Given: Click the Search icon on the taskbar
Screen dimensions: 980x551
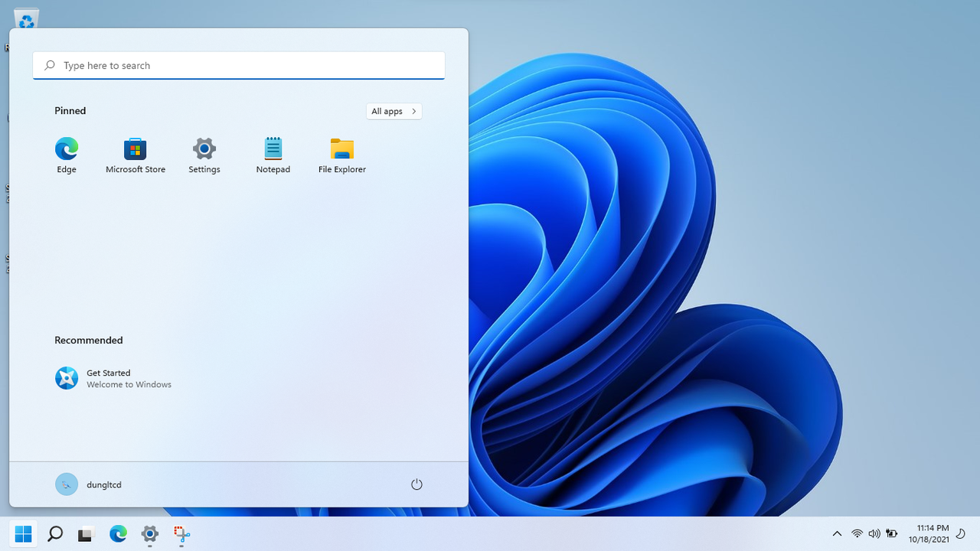Looking at the screenshot, I should click(54, 533).
